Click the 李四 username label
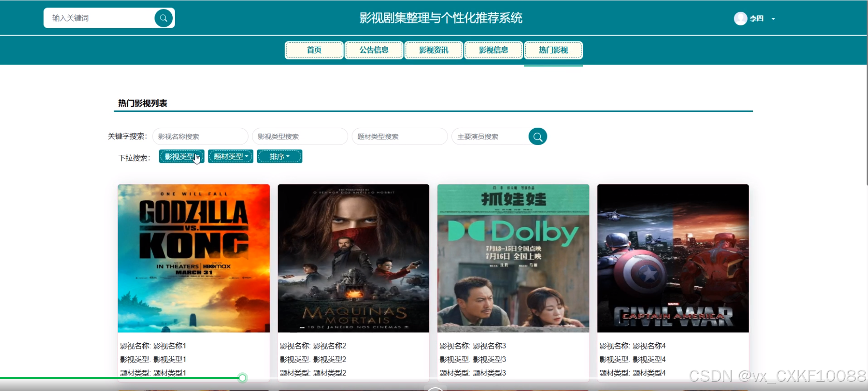 click(757, 19)
